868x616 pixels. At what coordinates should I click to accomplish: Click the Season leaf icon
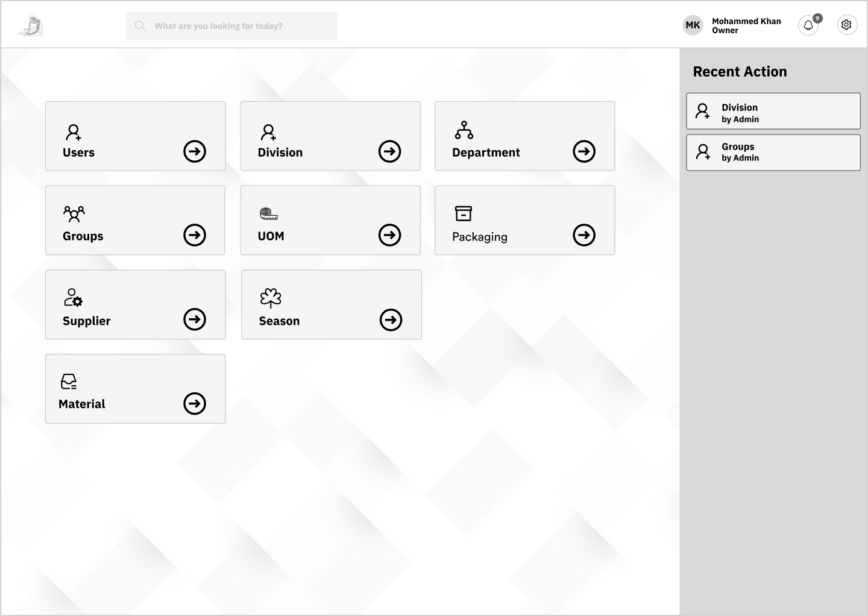[271, 298]
